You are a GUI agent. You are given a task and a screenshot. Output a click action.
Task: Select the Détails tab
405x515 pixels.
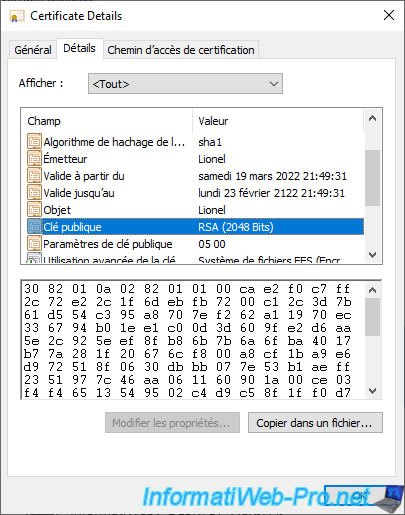click(x=79, y=48)
